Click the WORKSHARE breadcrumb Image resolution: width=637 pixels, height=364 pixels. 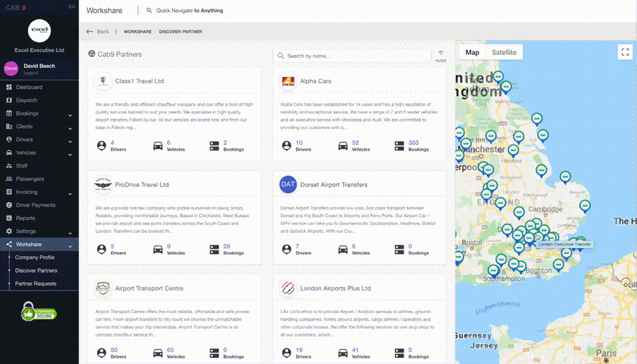click(x=138, y=32)
